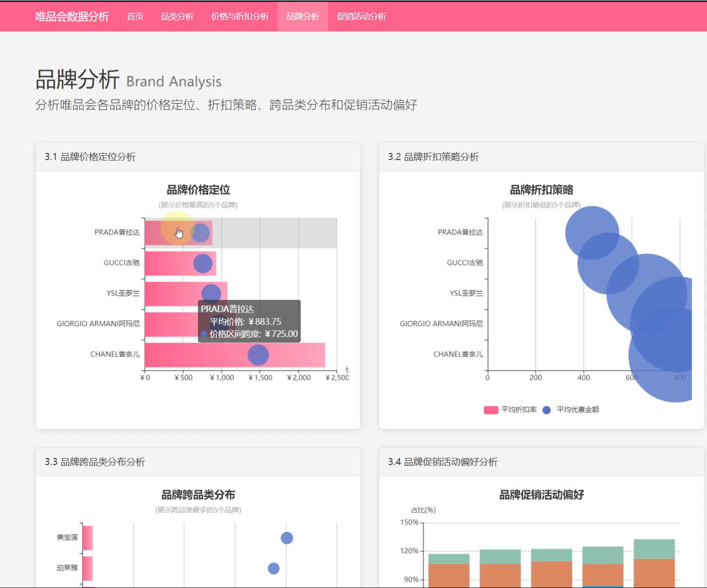
Task: Click the YSL圣罗兰 label in discount chart
Action: (x=466, y=293)
